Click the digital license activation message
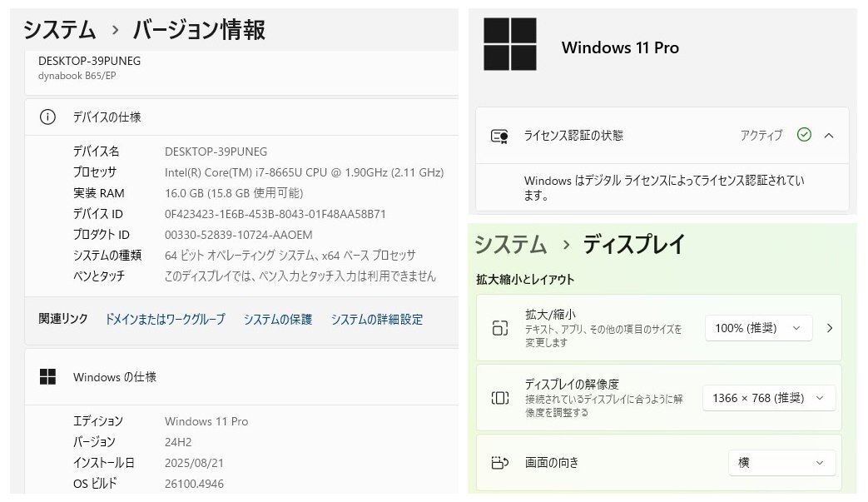Image resolution: width=868 pixels, height=502 pixels. (664, 187)
